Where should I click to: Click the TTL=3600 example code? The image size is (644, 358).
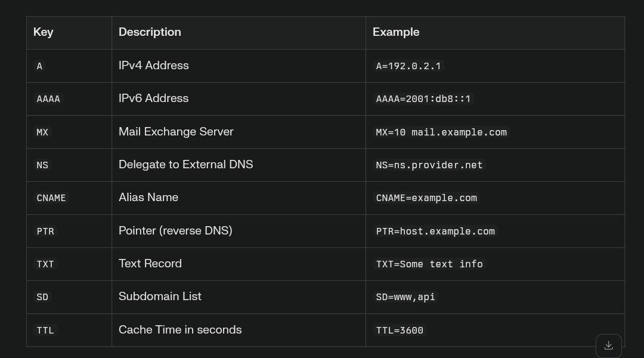point(400,331)
